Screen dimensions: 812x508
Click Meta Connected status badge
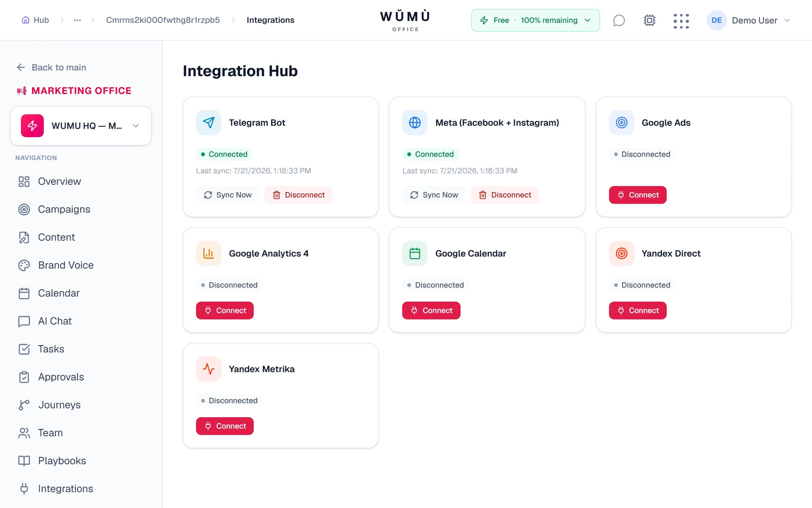(430, 154)
